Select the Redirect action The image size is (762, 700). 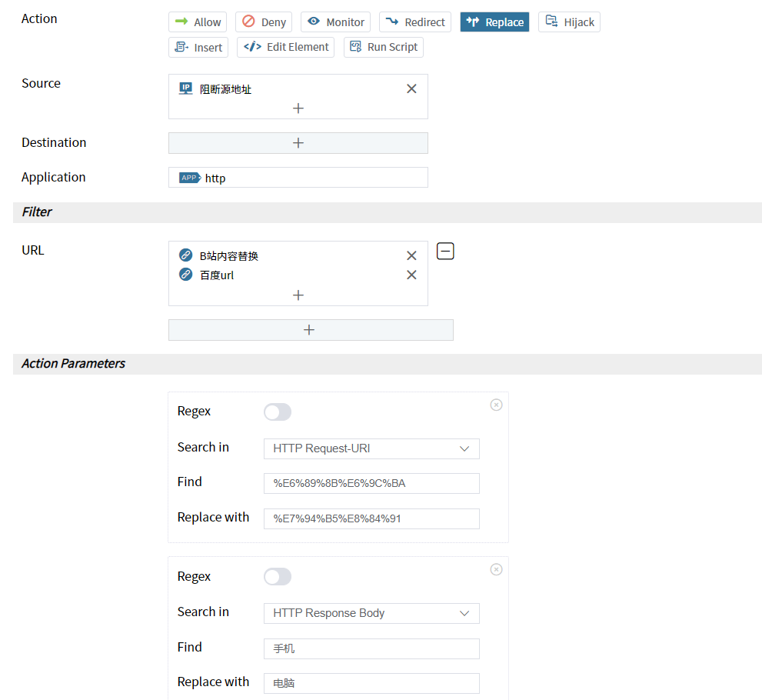point(414,22)
